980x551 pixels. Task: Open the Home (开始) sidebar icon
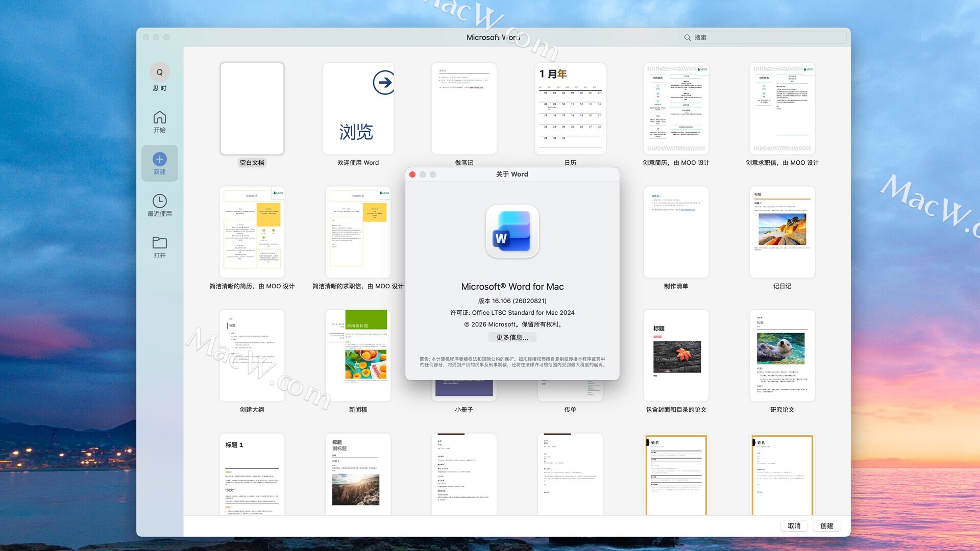coord(159,117)
